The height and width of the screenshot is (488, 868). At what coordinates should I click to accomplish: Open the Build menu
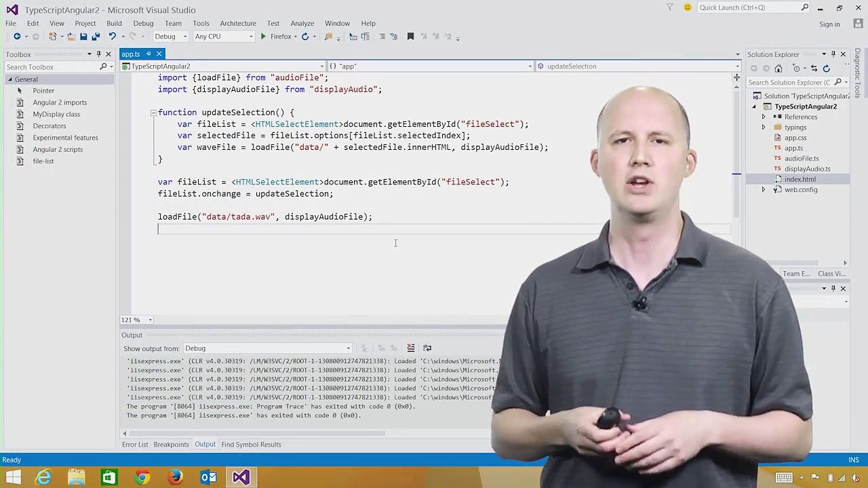pyautogui.click(x=114, y=23)
